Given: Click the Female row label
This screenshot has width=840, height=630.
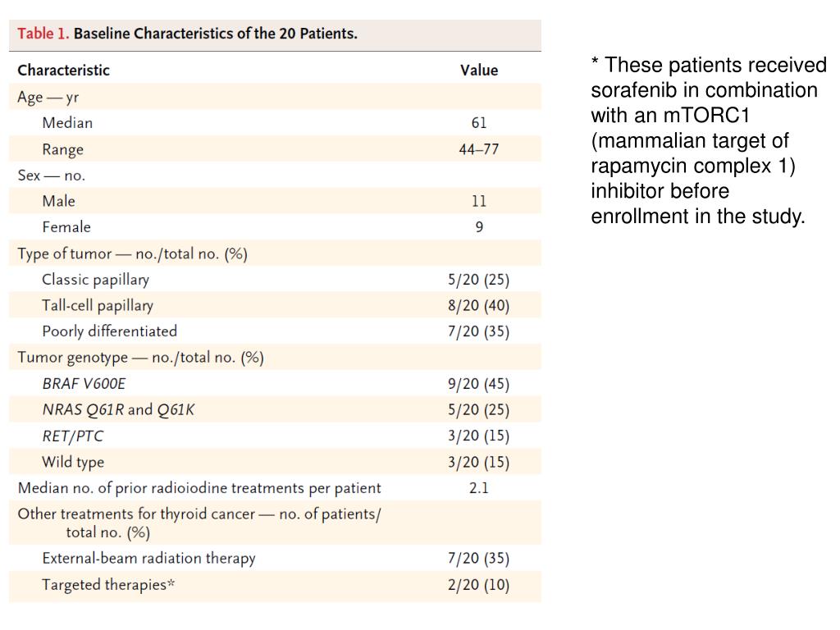Looking at the screenshot, I should point(66,227).
